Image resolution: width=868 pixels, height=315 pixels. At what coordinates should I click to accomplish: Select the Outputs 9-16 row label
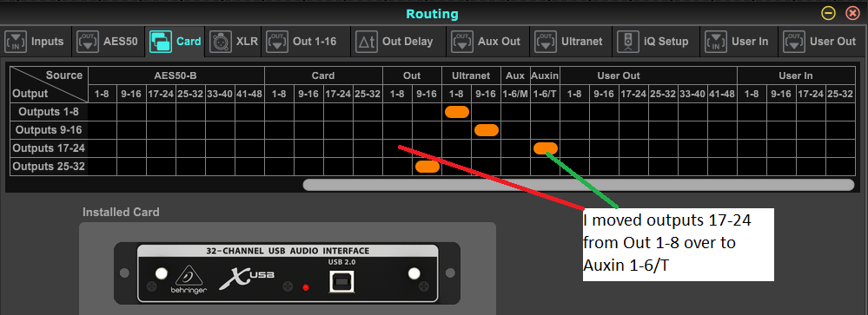click(49, 130)
